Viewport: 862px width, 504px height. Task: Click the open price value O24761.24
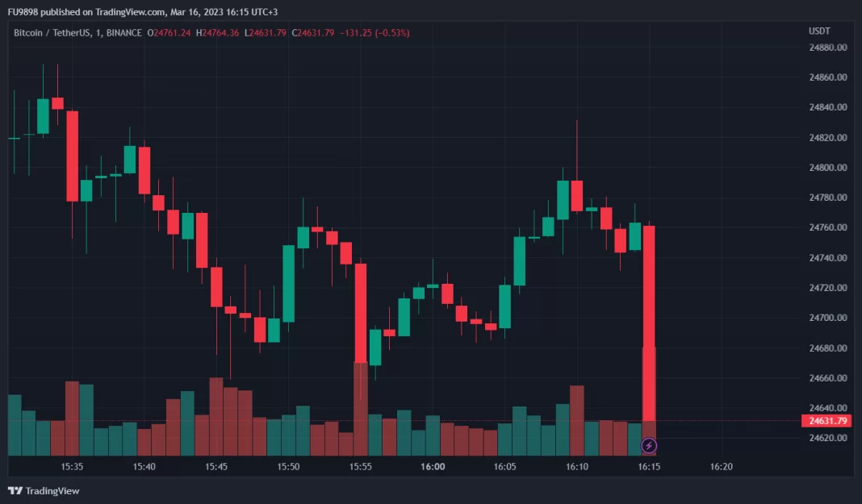168,33
